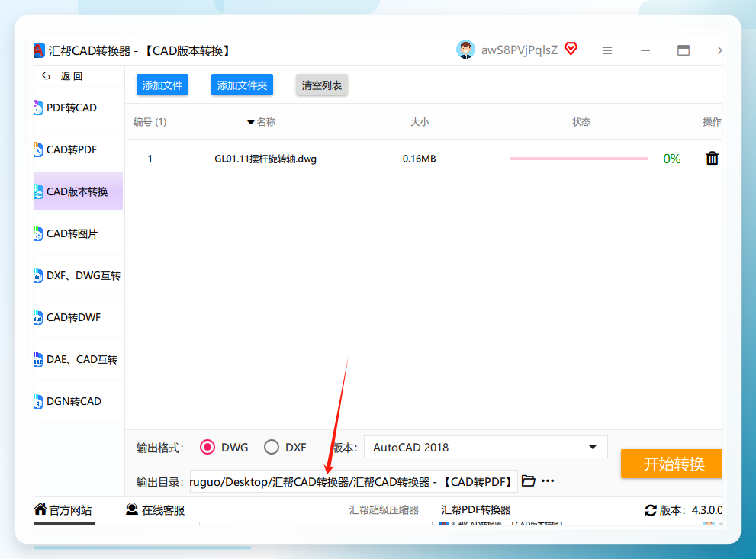The height and width of the screenshot is (559, 756).
Task: Click the 添加文件夹 button
Action: 242,85
